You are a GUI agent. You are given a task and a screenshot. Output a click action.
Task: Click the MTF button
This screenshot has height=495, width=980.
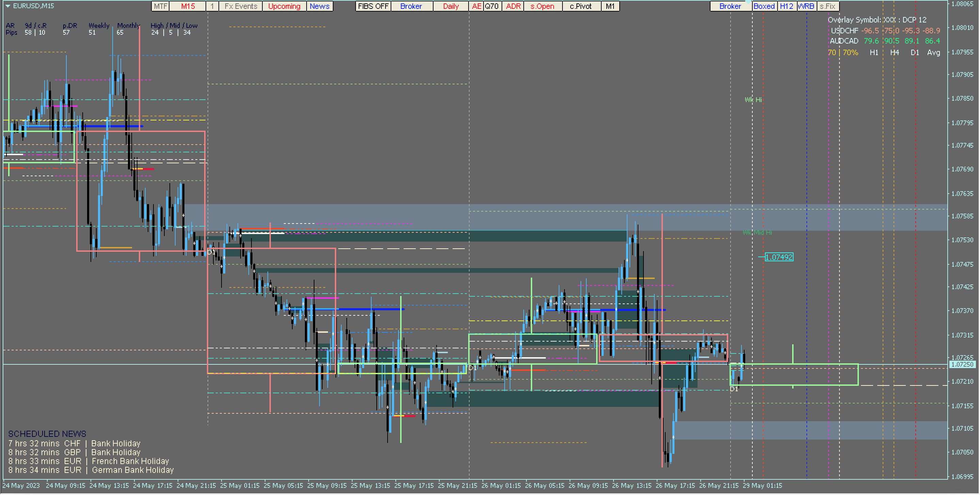point(160,6)
